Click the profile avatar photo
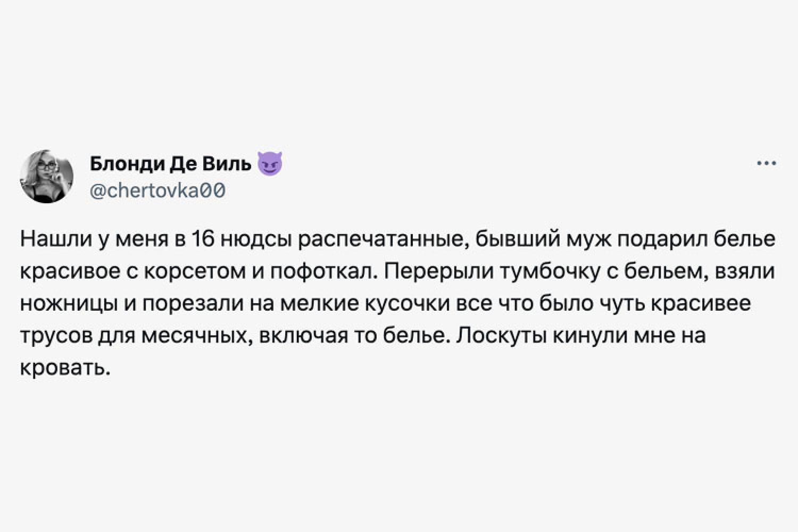The image size is (798, 532). click(46, 176)
